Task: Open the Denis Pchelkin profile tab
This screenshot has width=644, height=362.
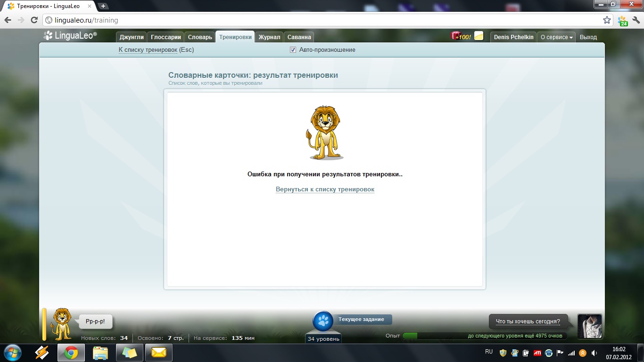Action: point(513,37)
